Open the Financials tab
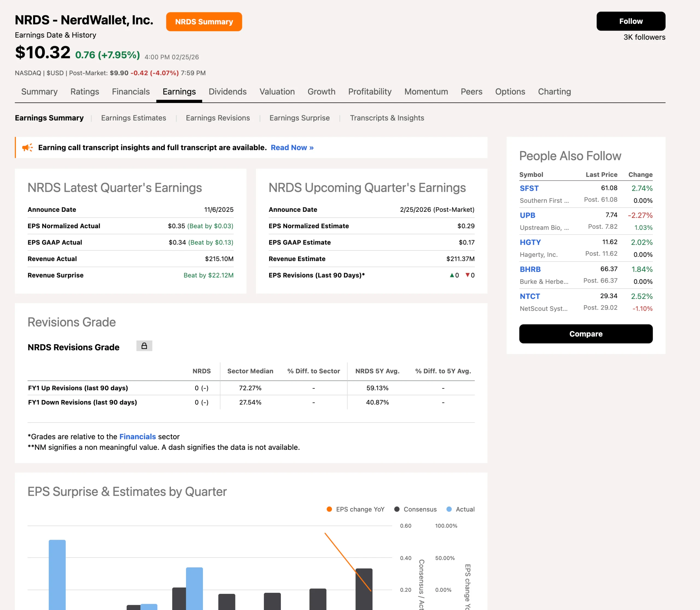 pos(131,92)
